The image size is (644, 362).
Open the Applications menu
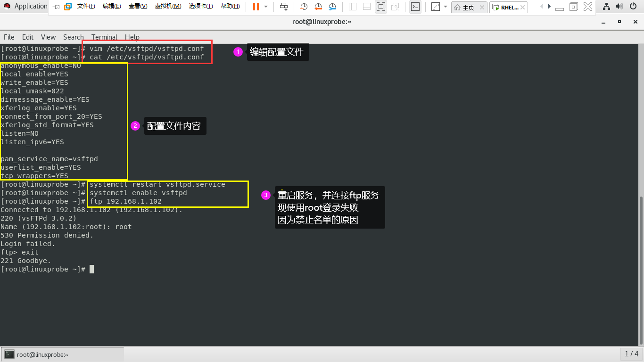pyautogui.click(x=25, y=6)
